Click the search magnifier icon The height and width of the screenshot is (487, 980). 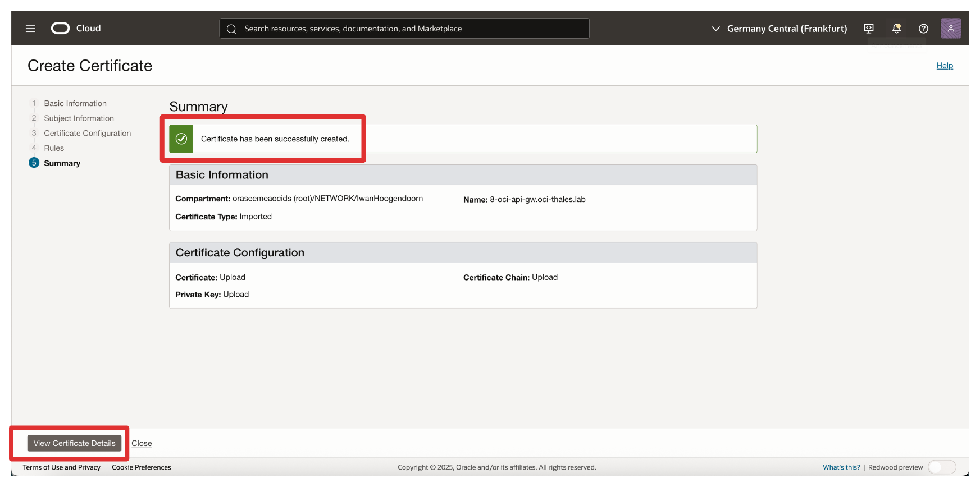(231, 29)
